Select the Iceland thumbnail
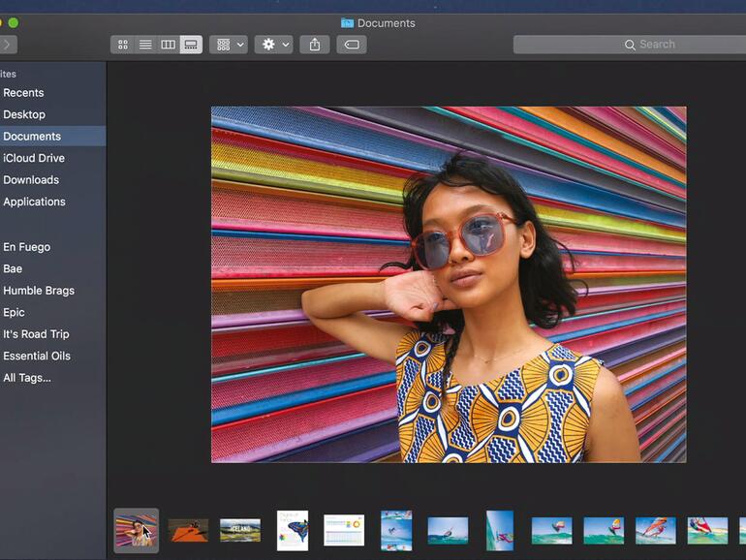The image size is (746, 560). (x=240, y=531)
